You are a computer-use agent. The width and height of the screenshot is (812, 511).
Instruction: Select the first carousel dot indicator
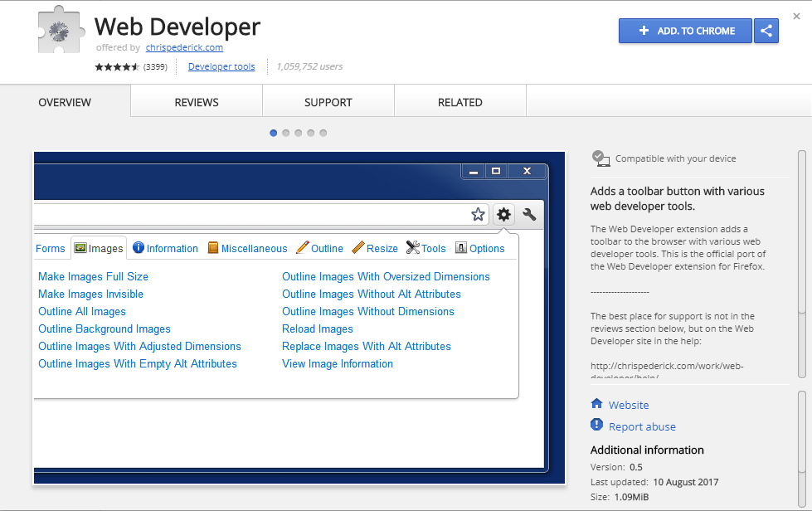(x=274, y=133)
